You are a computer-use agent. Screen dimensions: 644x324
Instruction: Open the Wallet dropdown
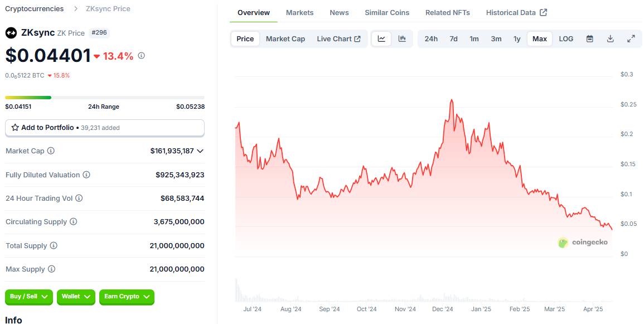click(76, 297)
